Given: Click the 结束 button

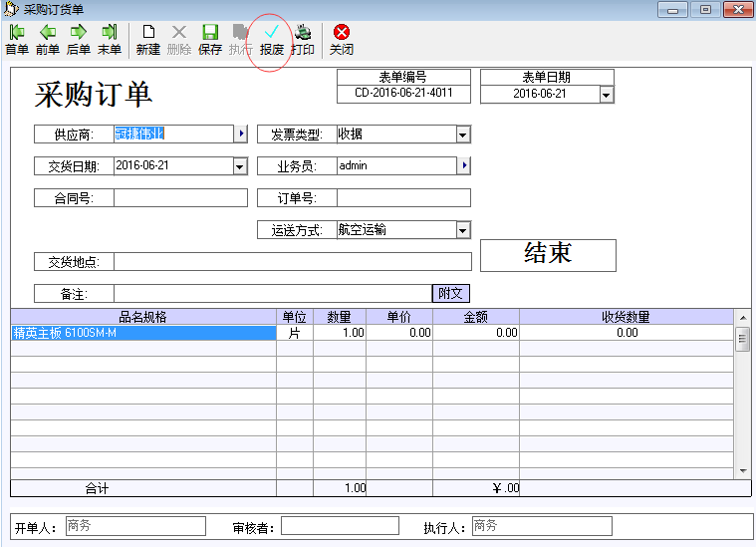Looking at the screenshot, I should (548, 255).
